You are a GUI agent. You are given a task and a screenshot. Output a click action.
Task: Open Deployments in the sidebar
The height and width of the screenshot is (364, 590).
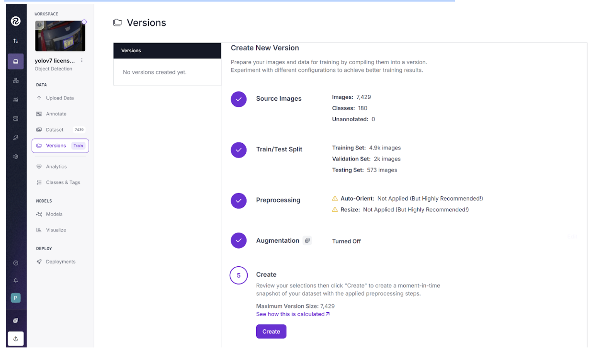[x=60, y=262]
